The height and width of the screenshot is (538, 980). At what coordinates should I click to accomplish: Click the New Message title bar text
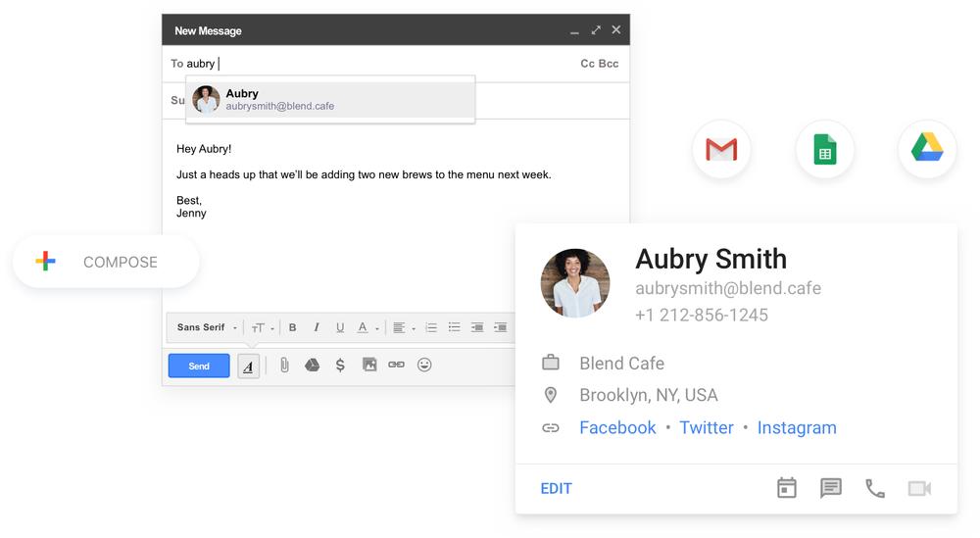click(x=208, y=30)
